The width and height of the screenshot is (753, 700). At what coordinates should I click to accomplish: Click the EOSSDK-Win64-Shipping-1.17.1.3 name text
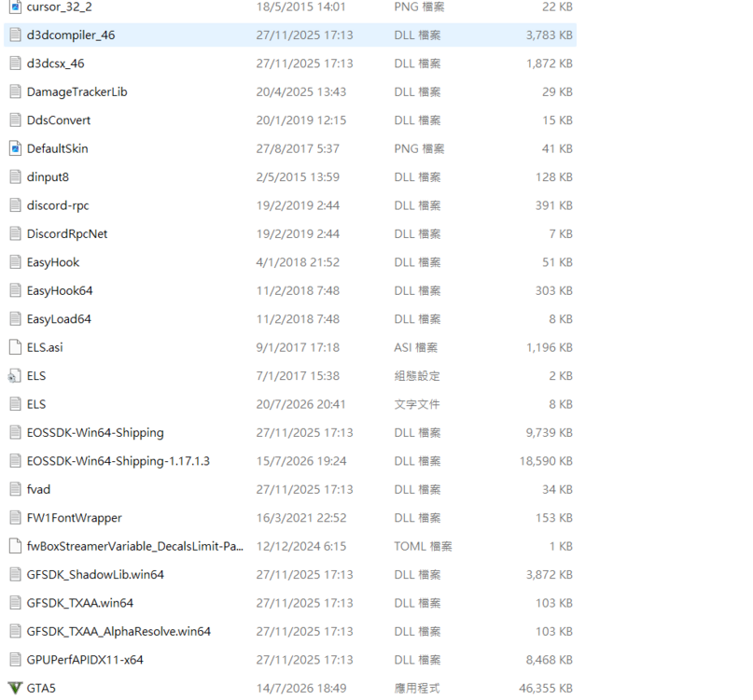(x=119, y=461)
